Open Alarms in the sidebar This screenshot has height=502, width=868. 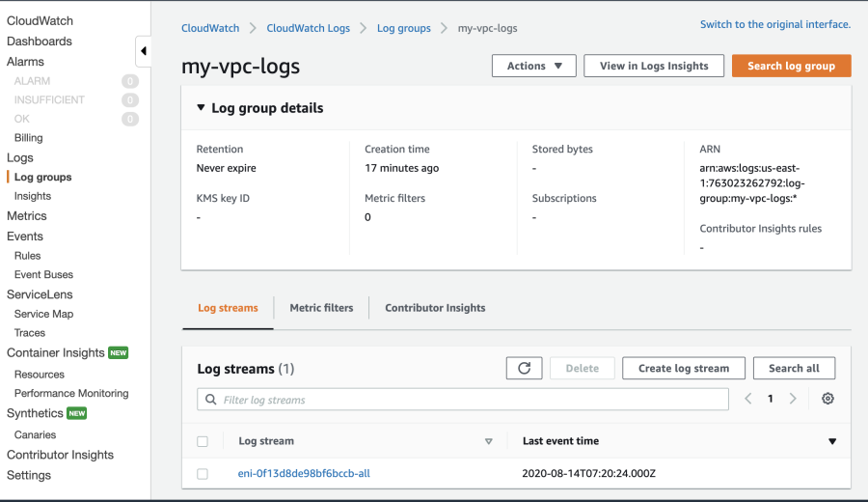click(25, 62)
